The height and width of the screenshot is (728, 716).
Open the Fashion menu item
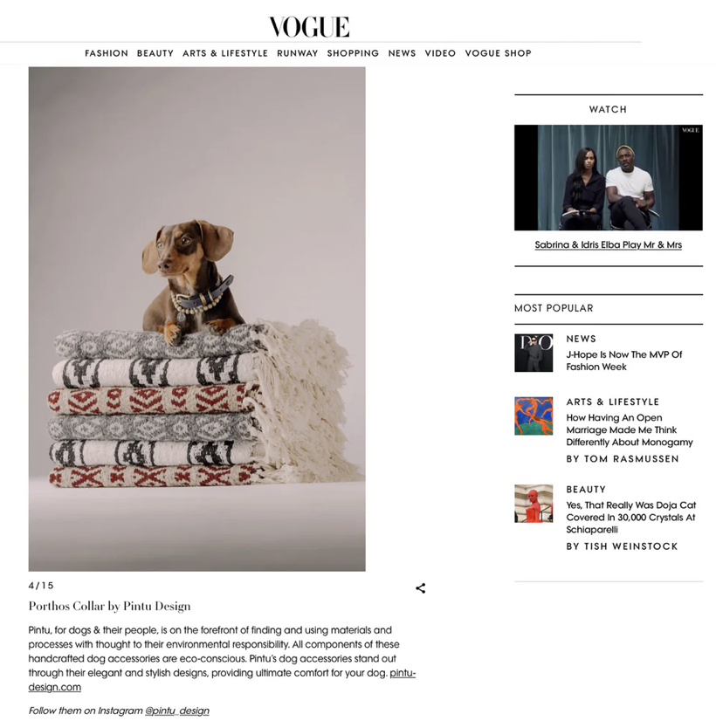point(107,53)
